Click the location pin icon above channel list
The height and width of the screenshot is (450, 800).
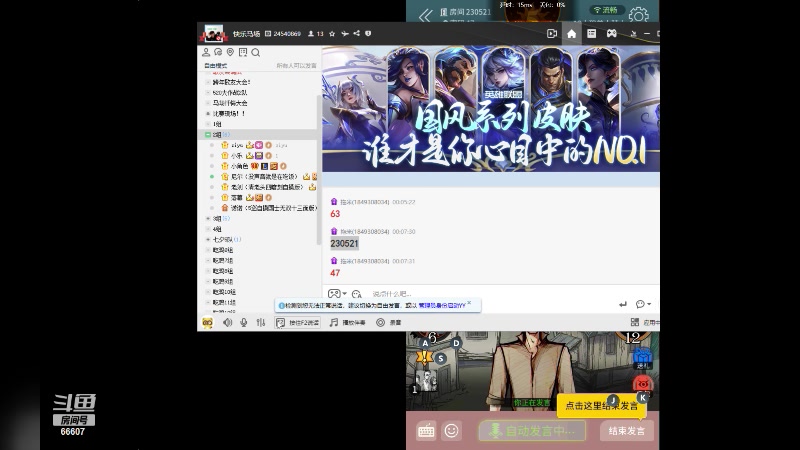(x=230, y=52)
